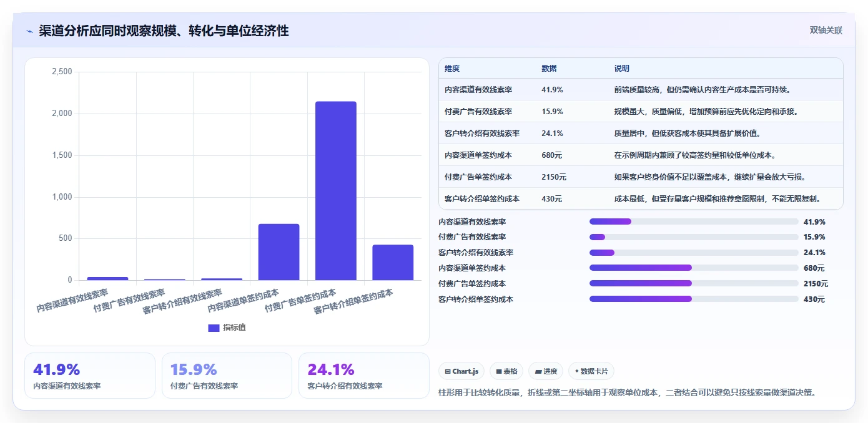Click the 内容渠道有效线索率 chart bar
This screenshot has width=868, height=423.
[107, 278]
